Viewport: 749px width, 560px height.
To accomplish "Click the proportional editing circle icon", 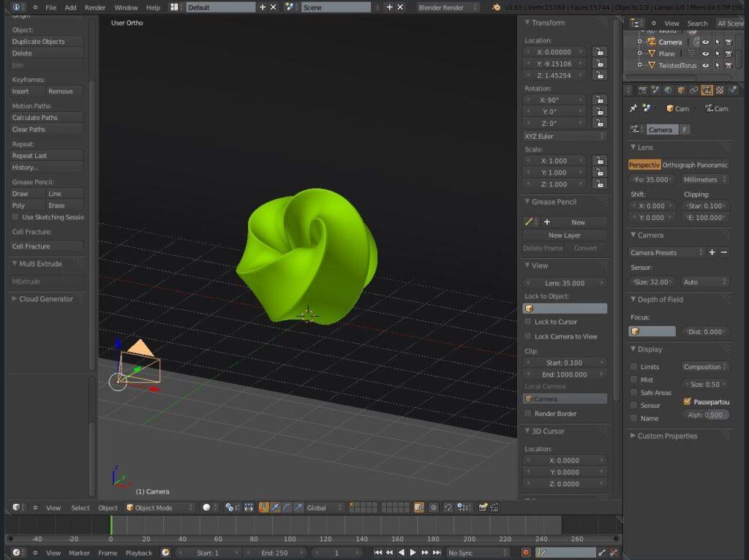I will (x=433, y=507).
